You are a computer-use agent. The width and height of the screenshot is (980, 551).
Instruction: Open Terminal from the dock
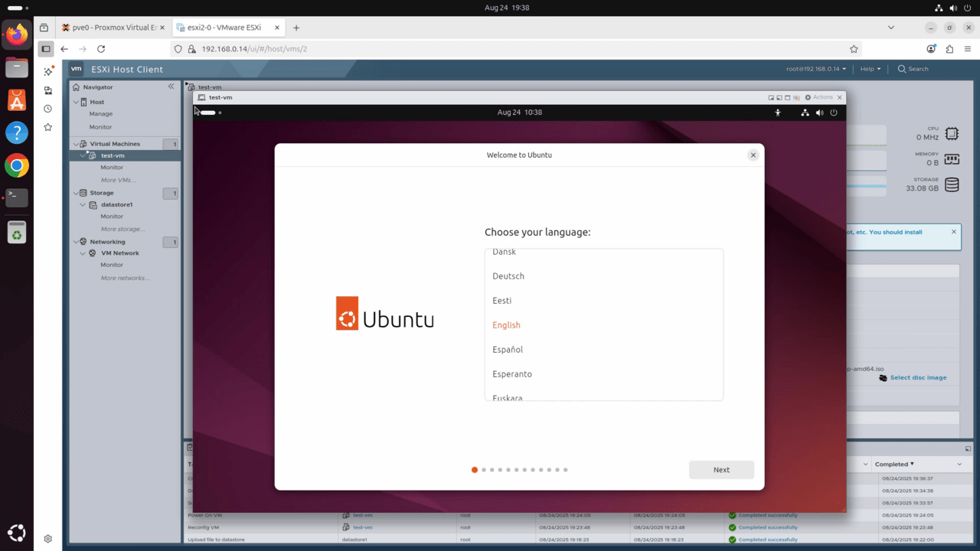(x=17, y=197)
